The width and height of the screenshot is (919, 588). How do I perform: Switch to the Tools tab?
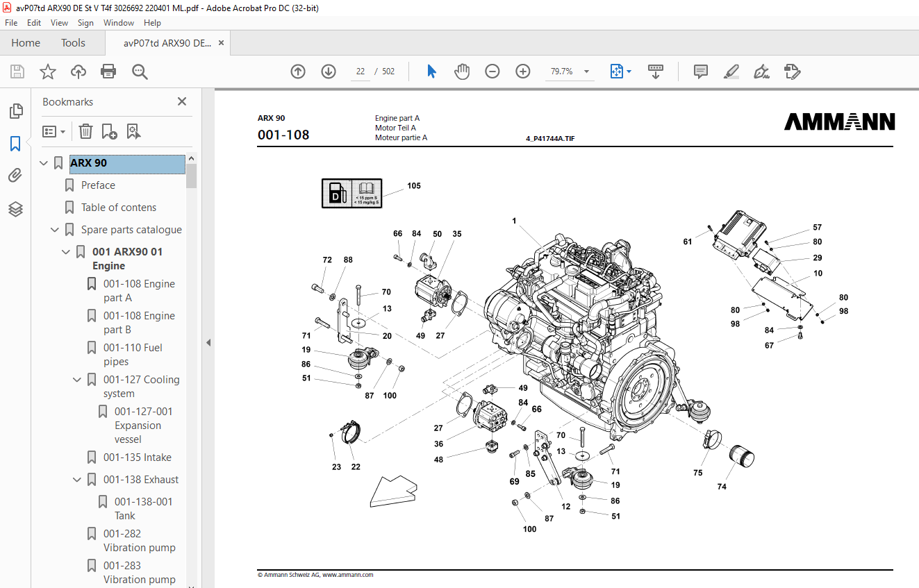click(x=73, y=43)
